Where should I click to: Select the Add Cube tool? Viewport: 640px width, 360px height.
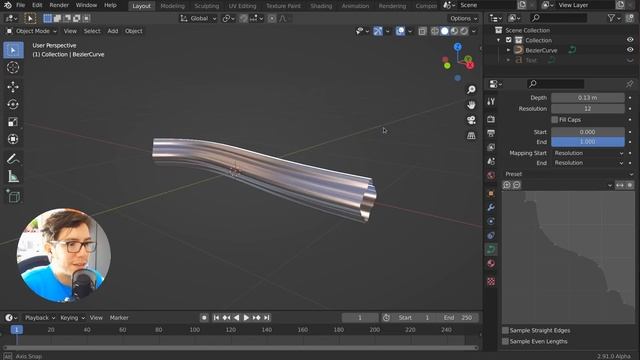pos(13,196)
